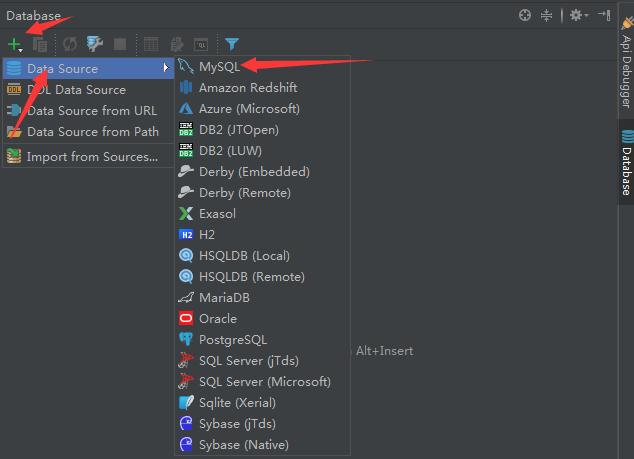Image resolution: width=634 pixels, height=459 pixels.
Task: Select Exasol data source
Action: (262, 214)
